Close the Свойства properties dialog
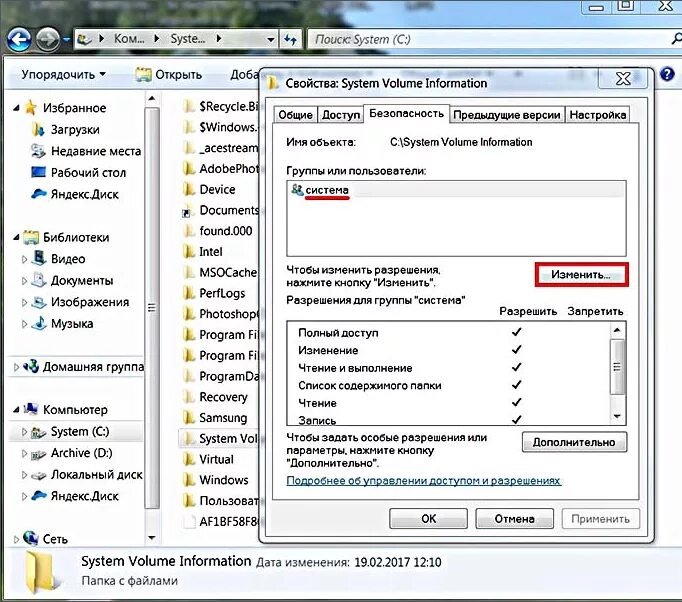This screenshot has width=682, height=602. point(623,79)
